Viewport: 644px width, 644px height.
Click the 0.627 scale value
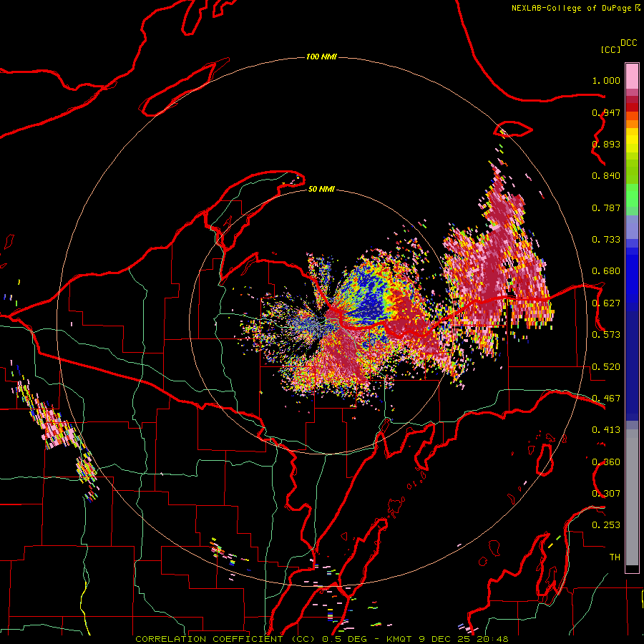point(606,303)
